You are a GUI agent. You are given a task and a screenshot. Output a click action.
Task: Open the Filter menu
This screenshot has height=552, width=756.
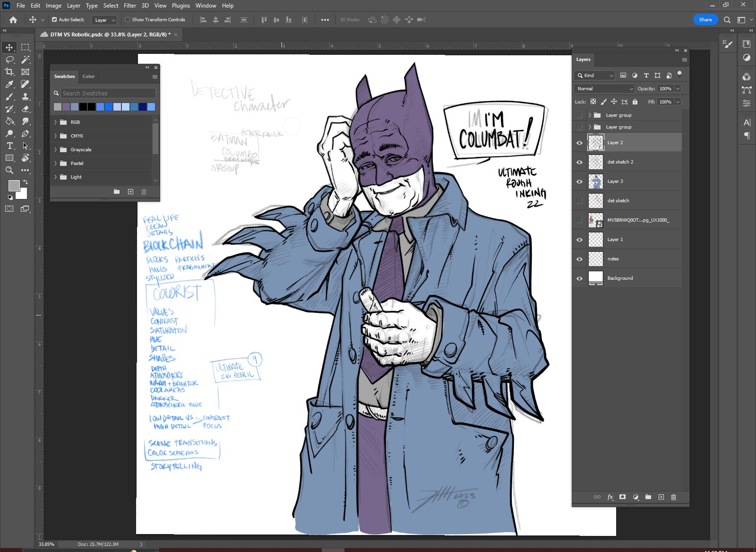click(130, 6)
